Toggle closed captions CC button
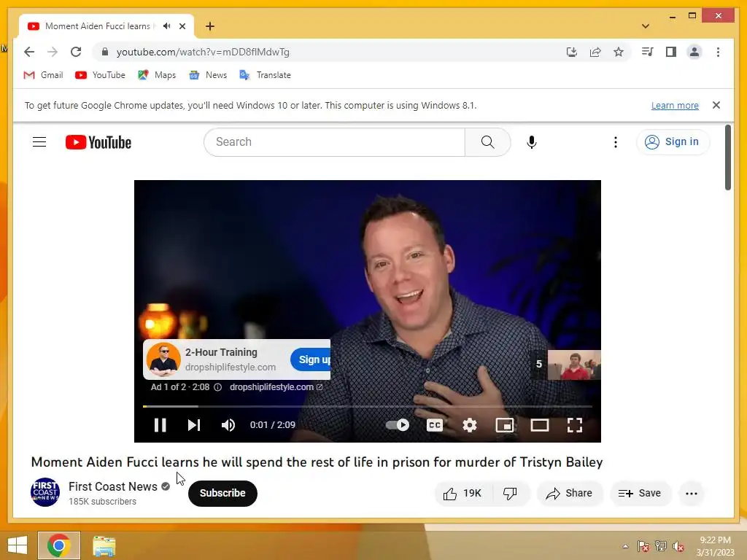747x560 pixels. tap(435, 425)
